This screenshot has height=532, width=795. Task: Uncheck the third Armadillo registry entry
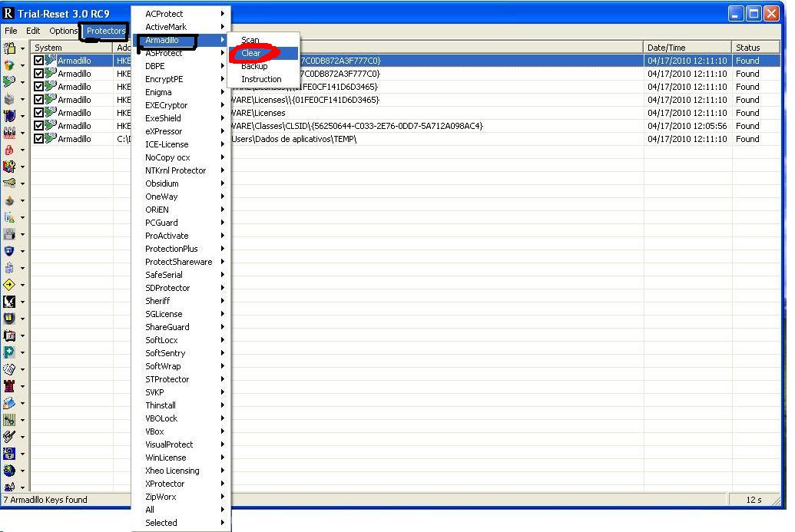[x=38, y=86]
